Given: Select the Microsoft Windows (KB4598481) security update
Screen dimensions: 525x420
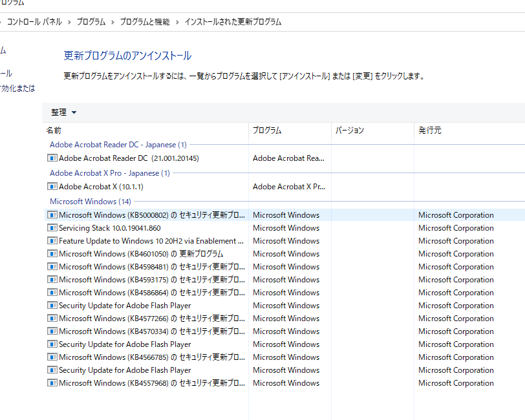Looking at the screenshot, I should tap(152, 267).
